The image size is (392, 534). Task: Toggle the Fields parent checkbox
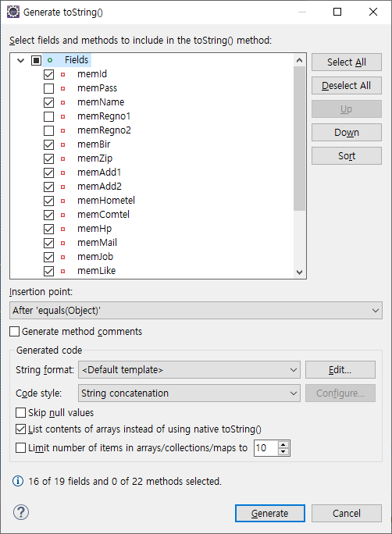tap(36, 60)
